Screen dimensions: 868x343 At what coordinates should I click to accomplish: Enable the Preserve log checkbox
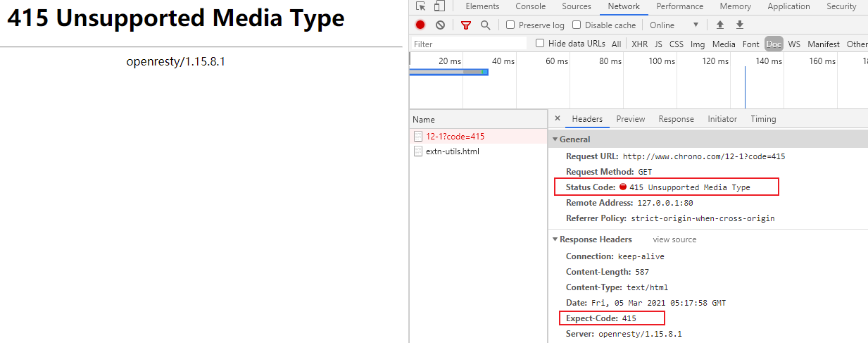[511, 25]
